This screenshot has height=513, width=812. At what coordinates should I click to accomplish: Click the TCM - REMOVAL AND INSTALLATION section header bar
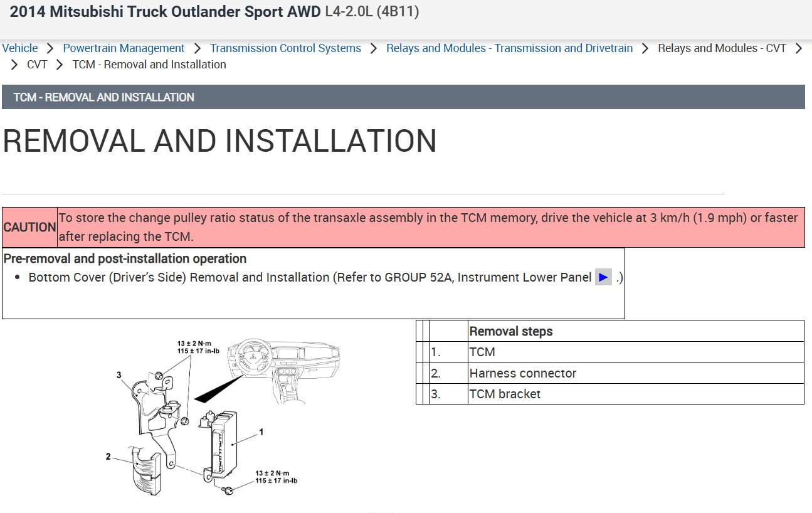(403, 97)
